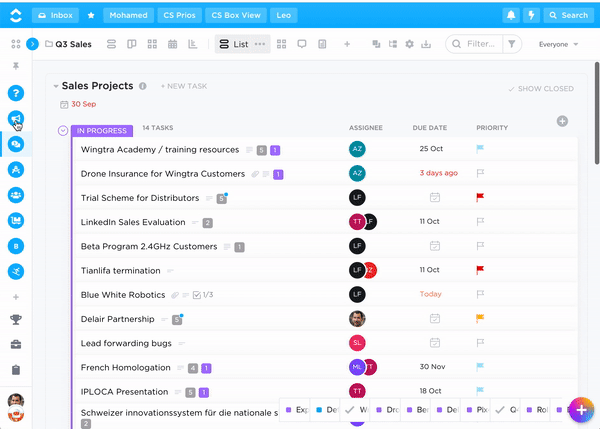Open the Inbox tab

tap(55, 15)
